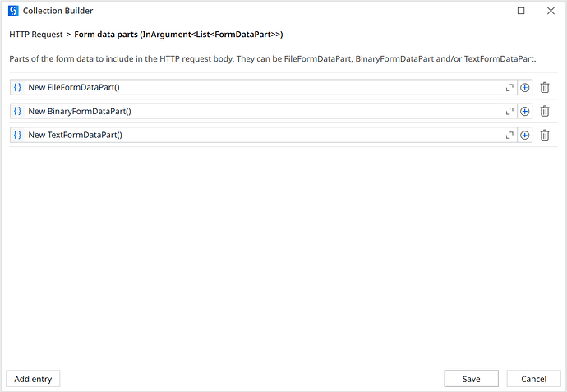Click the braces icon on BinaryFormDataPart row
The image size is (567, 392).
18,111
